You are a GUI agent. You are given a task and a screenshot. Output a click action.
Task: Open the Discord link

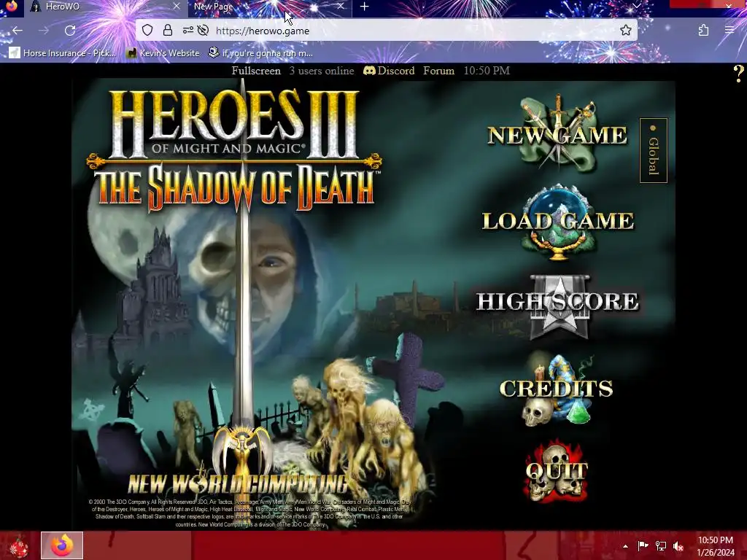tap(389, 71)
